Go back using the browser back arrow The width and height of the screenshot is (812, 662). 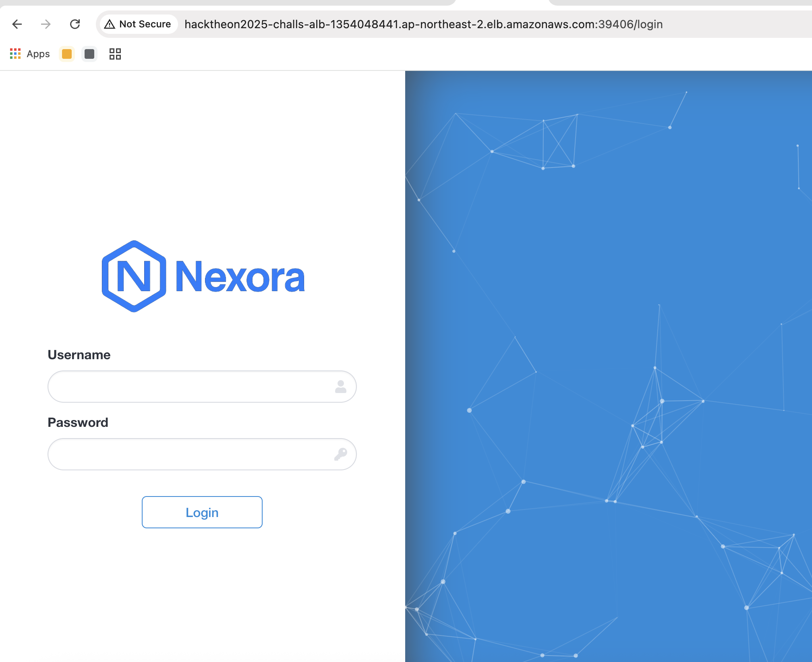[x=17, y=24]
